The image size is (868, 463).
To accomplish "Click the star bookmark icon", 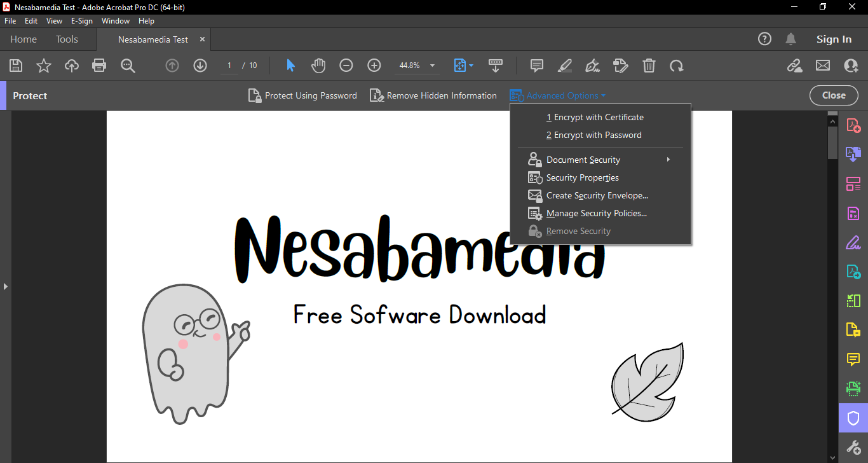I will point(44,66).
